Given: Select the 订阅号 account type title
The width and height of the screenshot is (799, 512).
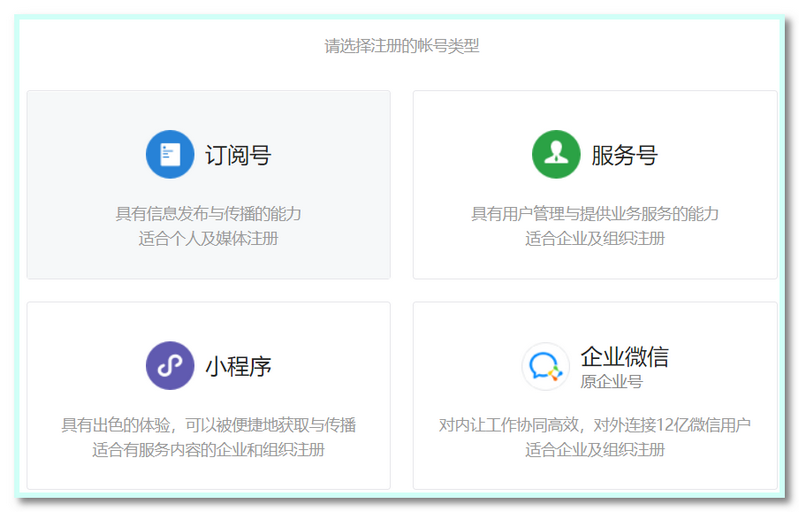Looking at the screenshot, I should click(x=238, y=155).
